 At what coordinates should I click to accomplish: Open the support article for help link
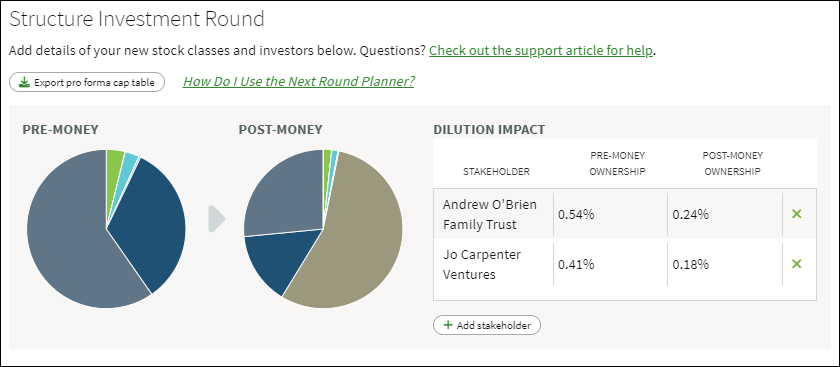click(541, 51)
